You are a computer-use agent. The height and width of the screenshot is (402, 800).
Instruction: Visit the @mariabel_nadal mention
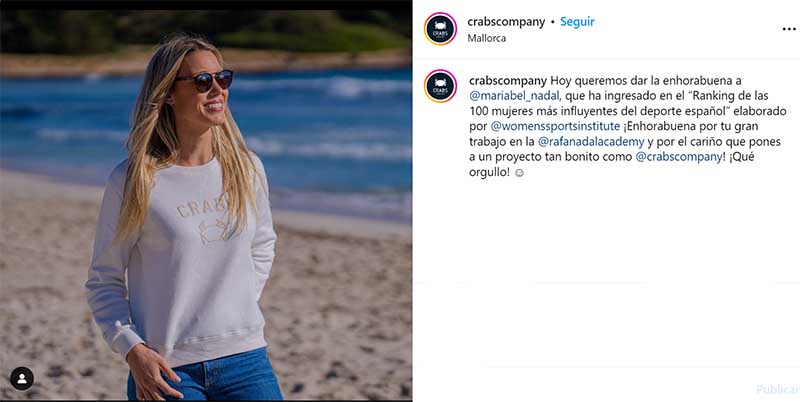tap(511, 95)
